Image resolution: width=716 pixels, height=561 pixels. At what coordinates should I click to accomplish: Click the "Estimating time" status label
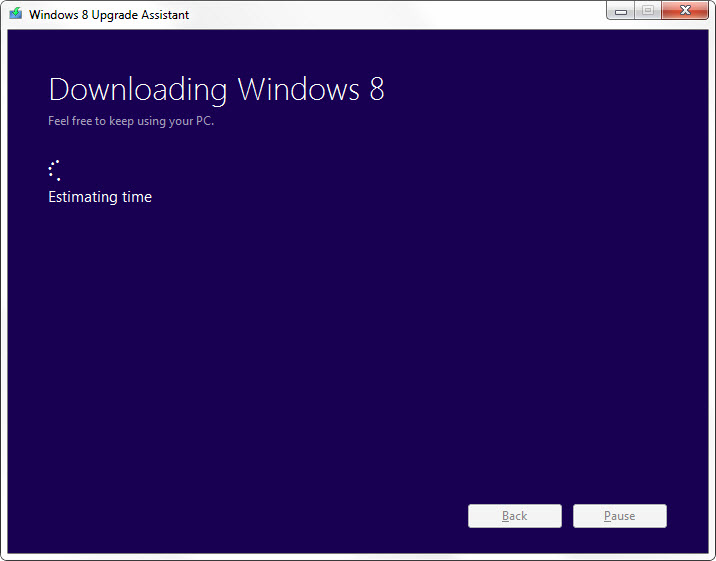pyautogui.click(x=100, y=197)
